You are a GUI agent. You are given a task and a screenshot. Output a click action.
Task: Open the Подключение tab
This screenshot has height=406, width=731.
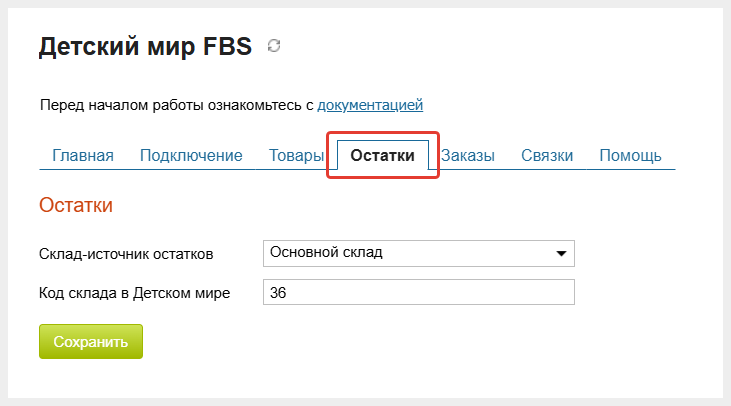tap(191, 155)
